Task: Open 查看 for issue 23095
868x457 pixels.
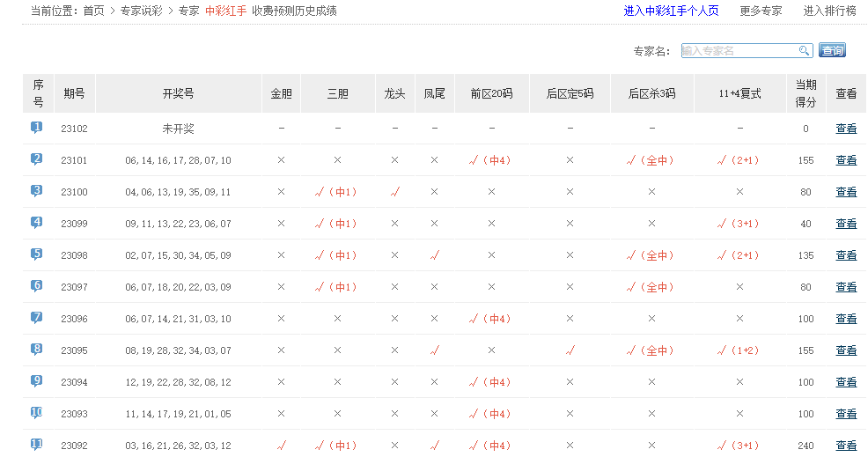Action: coord(845,350)
